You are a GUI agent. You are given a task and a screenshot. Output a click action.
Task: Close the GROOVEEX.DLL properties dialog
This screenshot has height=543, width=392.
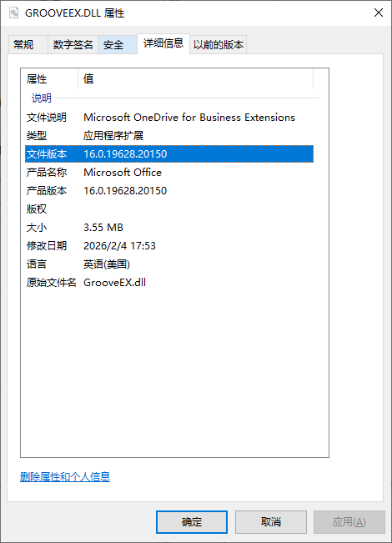(x=379, y=13)
